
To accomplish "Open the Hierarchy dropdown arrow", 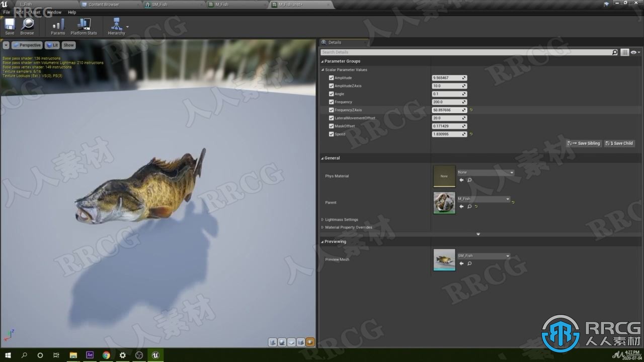I will pos(127,27).
